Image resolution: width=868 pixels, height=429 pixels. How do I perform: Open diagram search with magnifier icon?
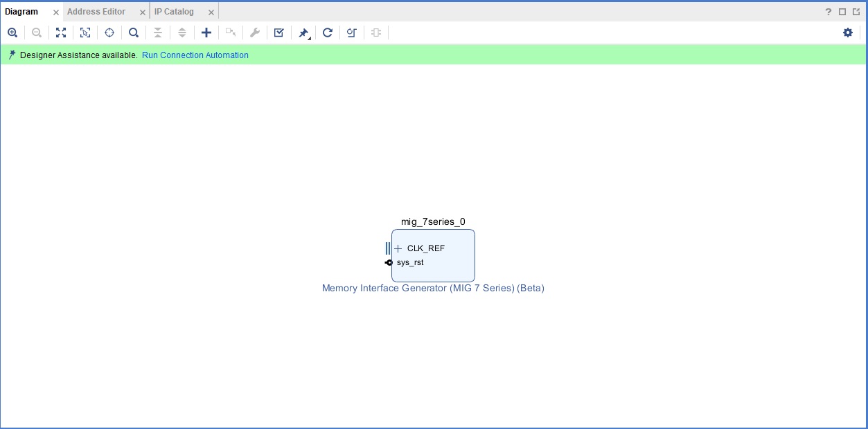coord(134,33)
